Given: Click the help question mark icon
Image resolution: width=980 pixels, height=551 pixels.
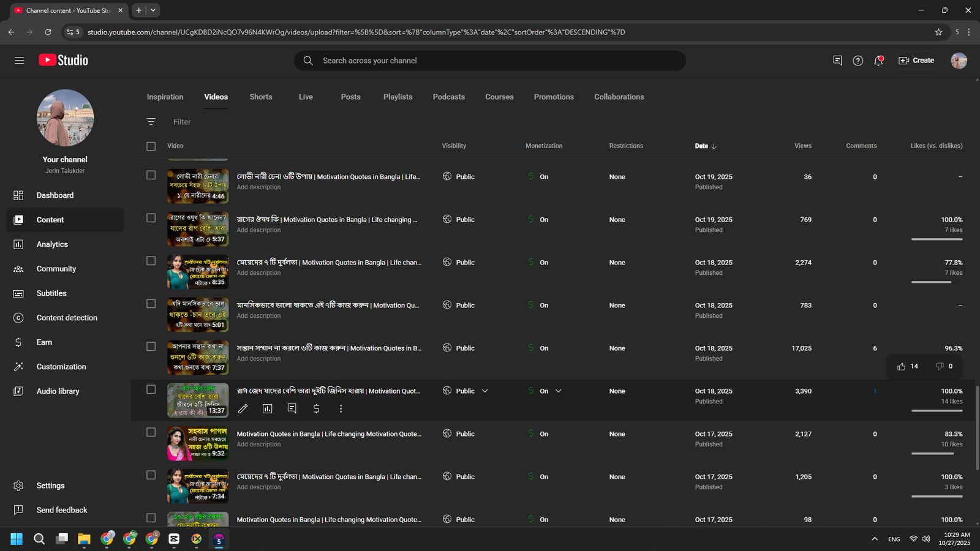Looking at the screenshot, I should click(x=858, y=61).
